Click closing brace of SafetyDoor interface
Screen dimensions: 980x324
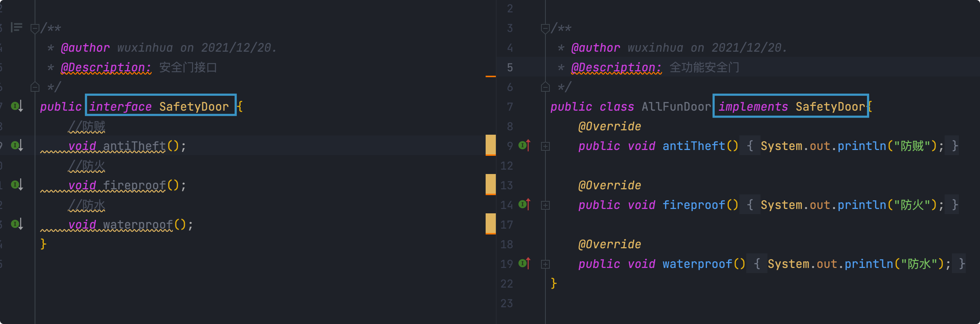43,244
